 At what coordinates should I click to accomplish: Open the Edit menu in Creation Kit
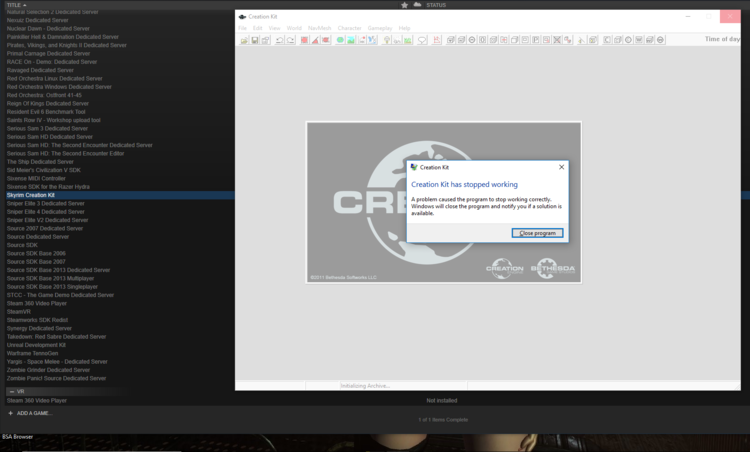click(x=257, y=28)
